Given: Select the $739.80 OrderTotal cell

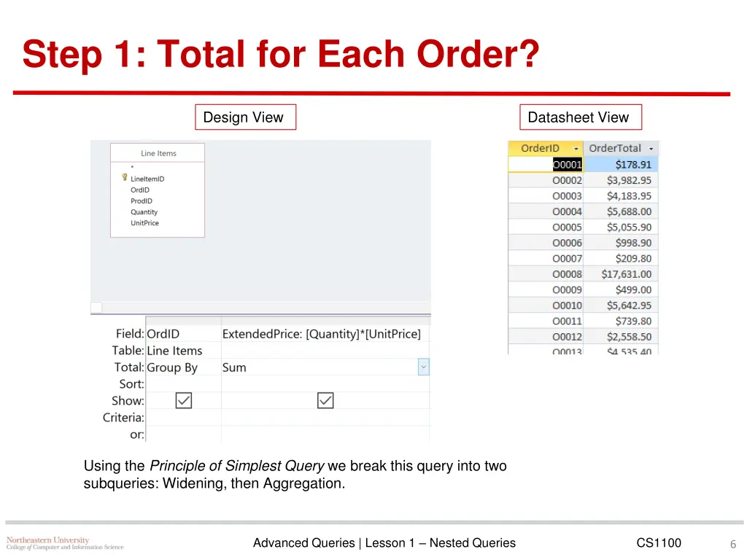Looking at the screenshot, I should (622, 321).
